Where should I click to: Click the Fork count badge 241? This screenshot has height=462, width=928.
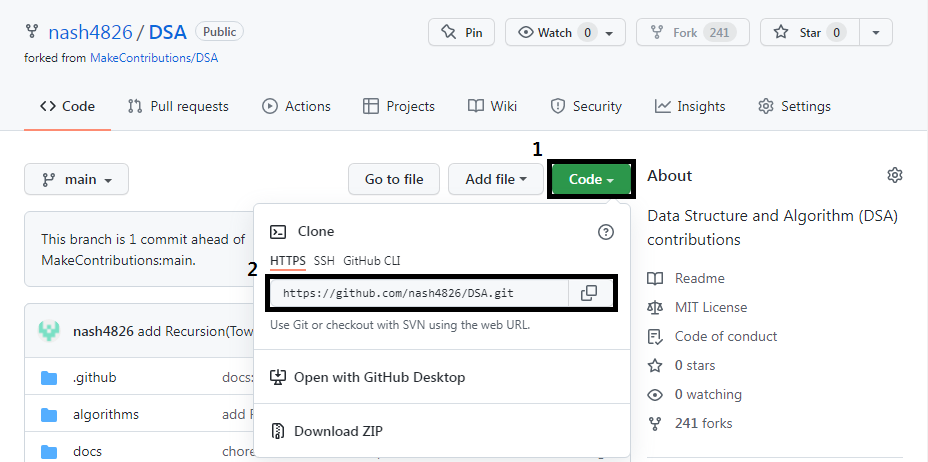(x=720, y=33)
